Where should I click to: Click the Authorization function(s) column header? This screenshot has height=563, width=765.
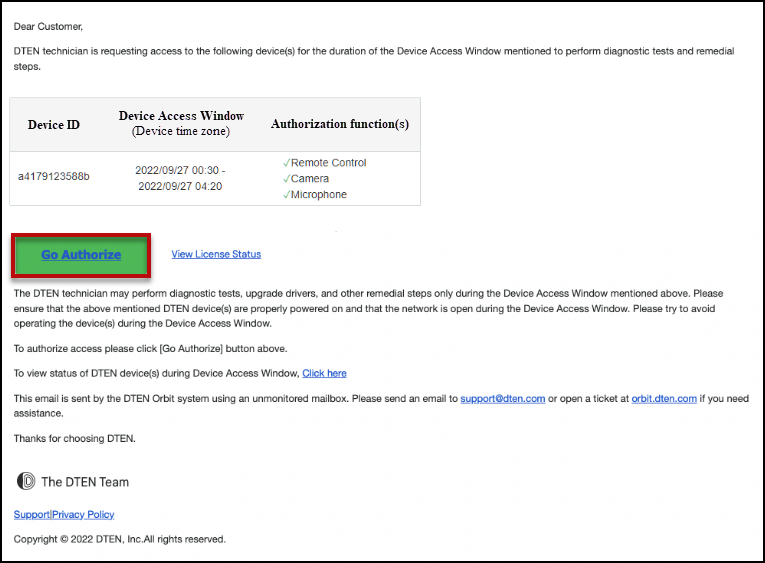[340, 124]
